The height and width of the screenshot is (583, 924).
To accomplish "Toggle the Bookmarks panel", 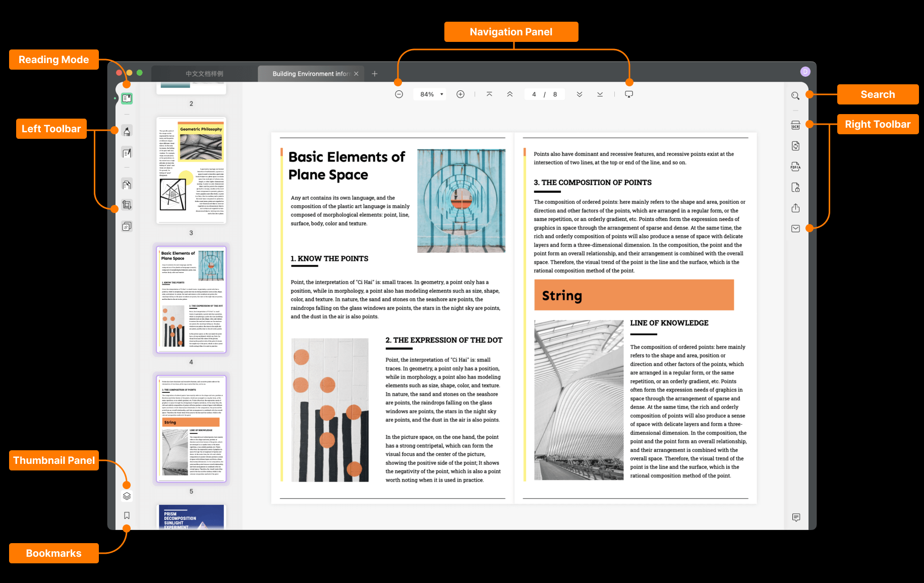I will point(127,515).
